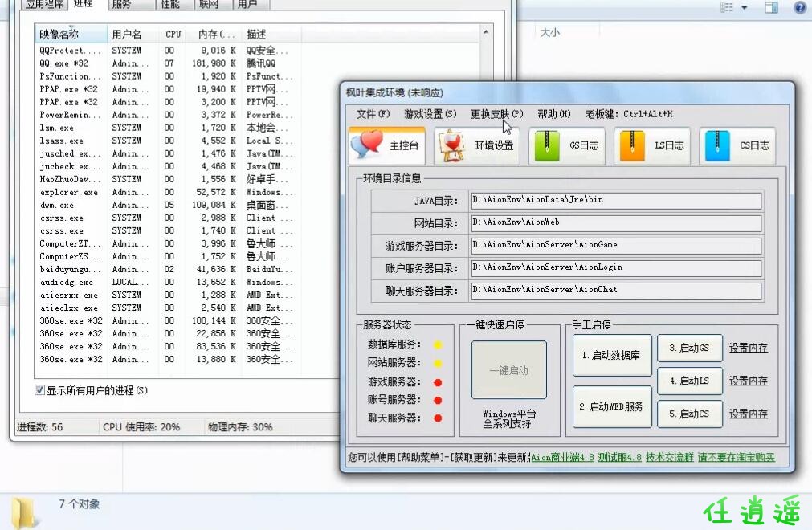Open the 帮助(H) menu
Image resolution: width=812 pixels, height=530 pixels.
click(554, 114)
